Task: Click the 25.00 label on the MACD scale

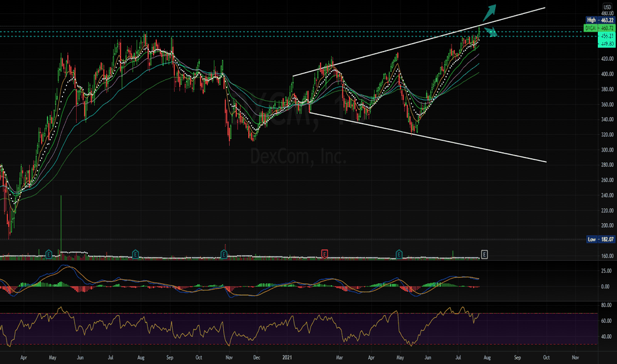Action: click(x=606, y=271)
